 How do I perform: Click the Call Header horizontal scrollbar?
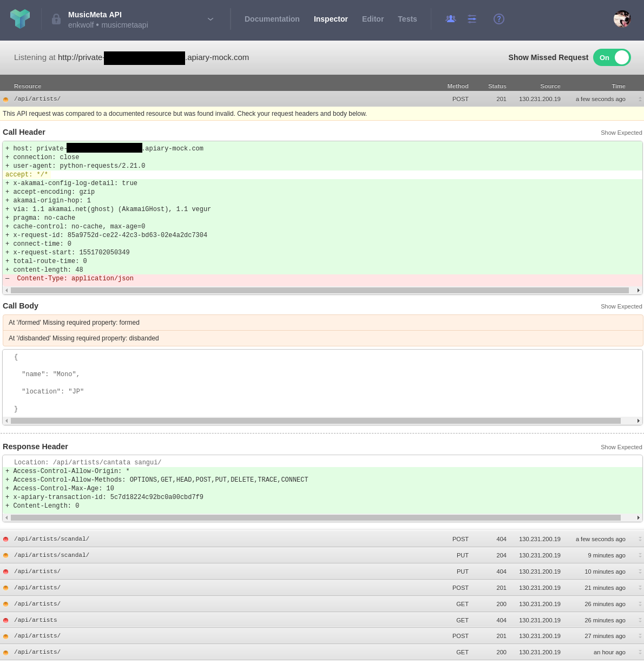coord(320,291)
